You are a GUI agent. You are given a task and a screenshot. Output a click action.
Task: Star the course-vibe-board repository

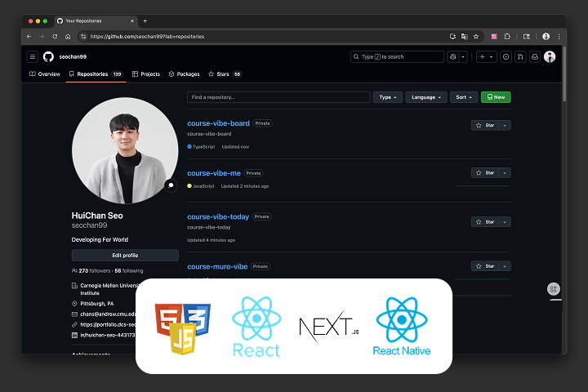pyautogui.click(x=485, y=125)
